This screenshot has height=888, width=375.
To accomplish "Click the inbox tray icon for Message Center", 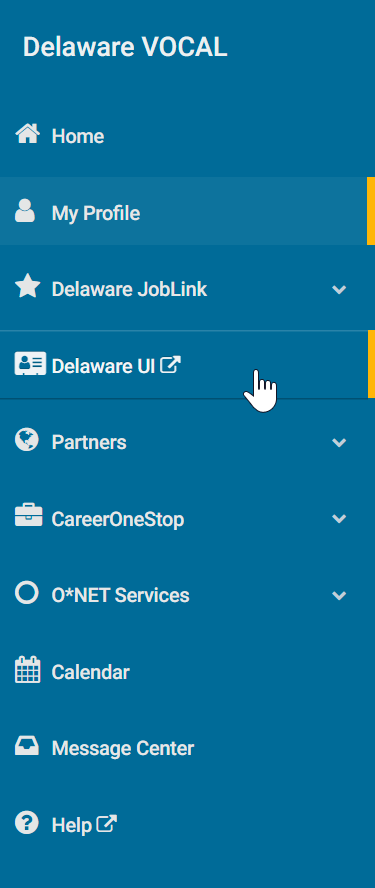I will click(x=27, y=746).
